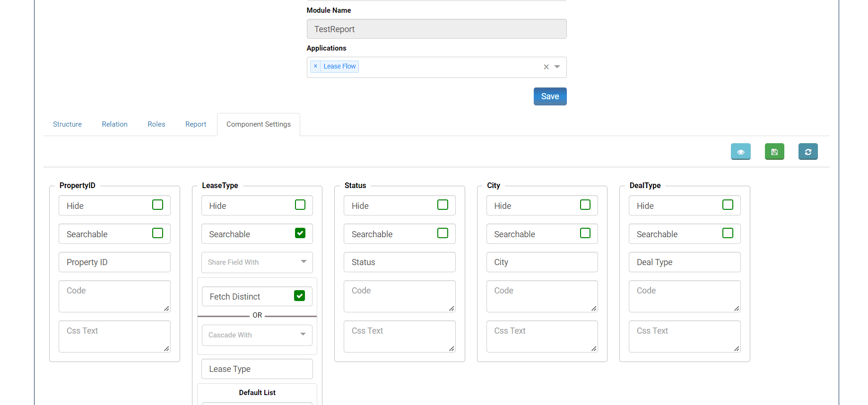Viewport: 868px width, 405px height.
Task: Switch to the Structure tab
Action: pyautogui.click(x=67, y=124)
